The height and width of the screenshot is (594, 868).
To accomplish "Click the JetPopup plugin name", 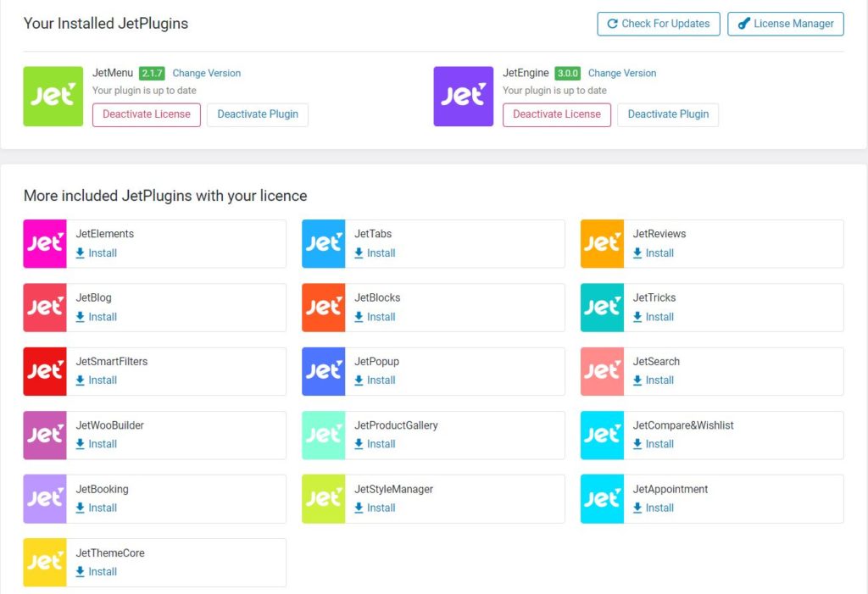I will (376, 362).
